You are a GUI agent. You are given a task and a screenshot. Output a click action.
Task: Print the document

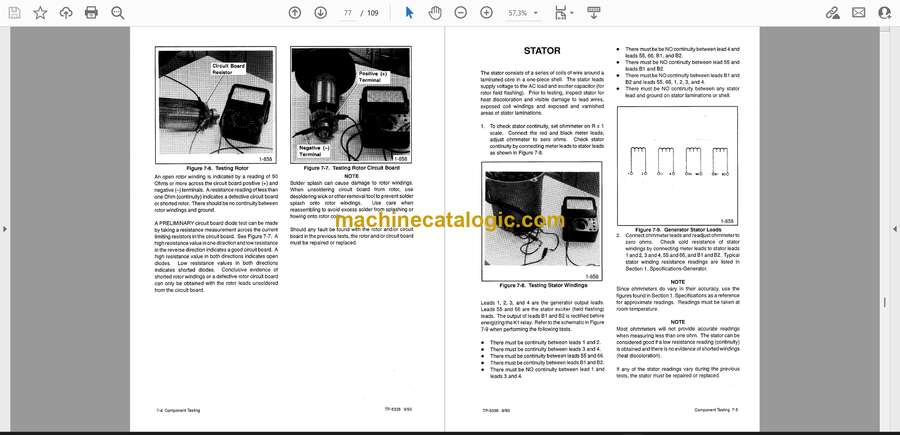coord(91,13)
